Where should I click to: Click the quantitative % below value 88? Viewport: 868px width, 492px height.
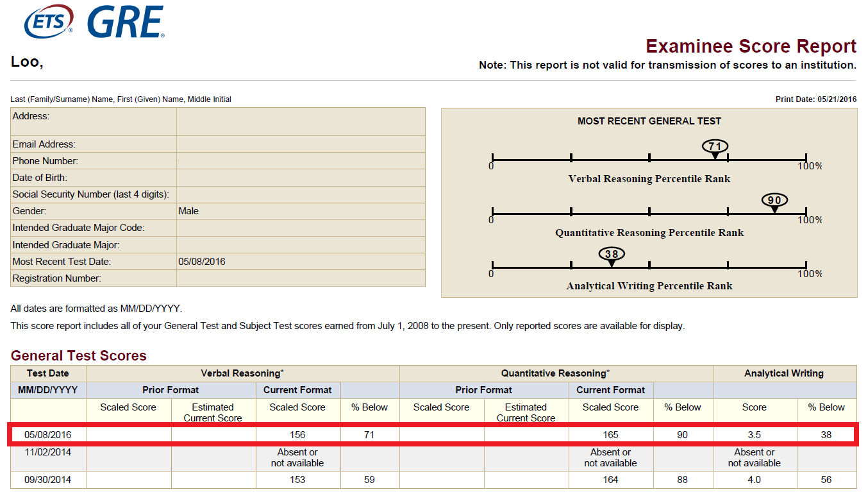[x=683, y=480]
